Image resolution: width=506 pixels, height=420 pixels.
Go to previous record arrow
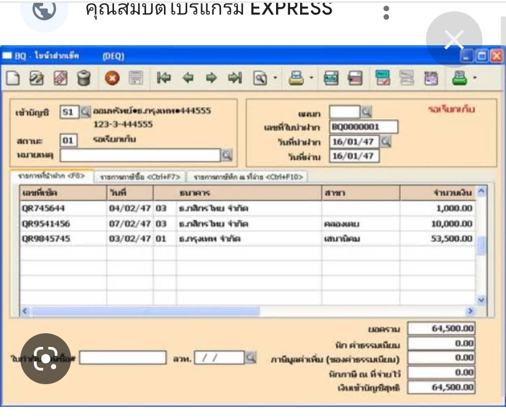(x=188, y=78)
